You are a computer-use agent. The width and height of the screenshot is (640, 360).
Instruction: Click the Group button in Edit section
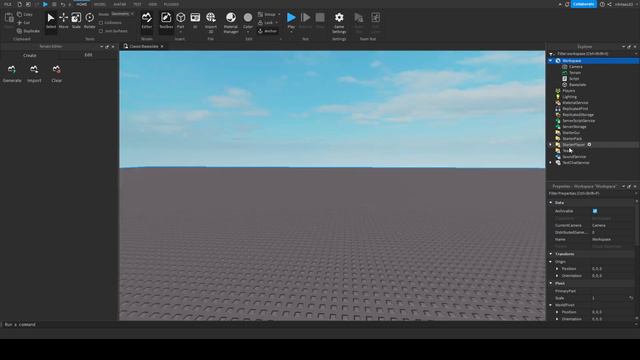click(x=267, y=14)
